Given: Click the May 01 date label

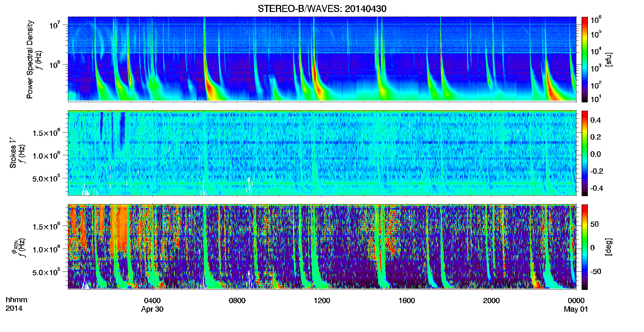Looking at the screenshot, I should (x=576, y=309).
